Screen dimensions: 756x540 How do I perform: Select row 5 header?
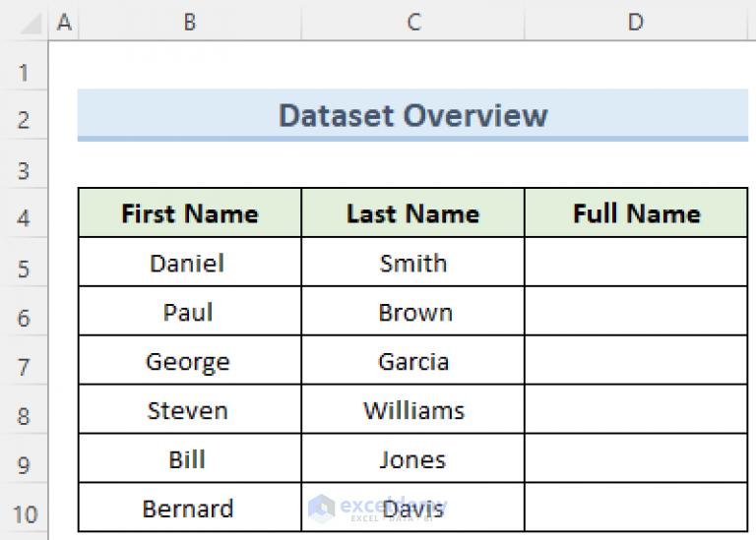coord(24,269)
